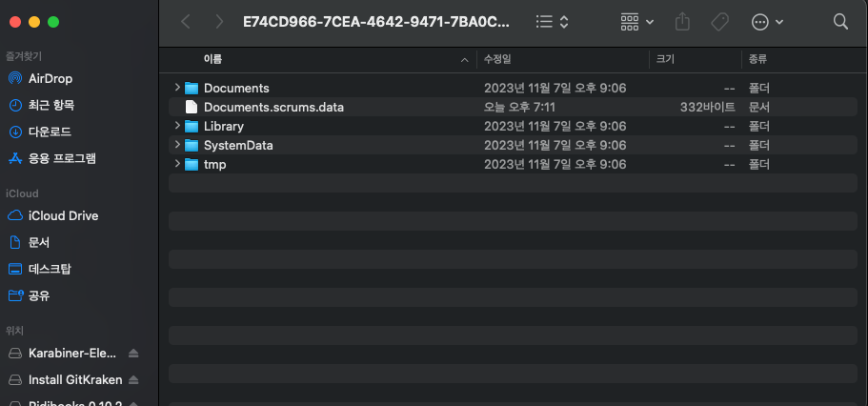Switch list view style selector

tap(553, 22)
